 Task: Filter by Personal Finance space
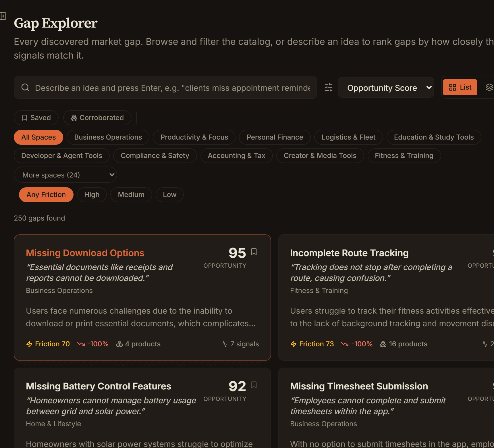(x=275, y=137)
